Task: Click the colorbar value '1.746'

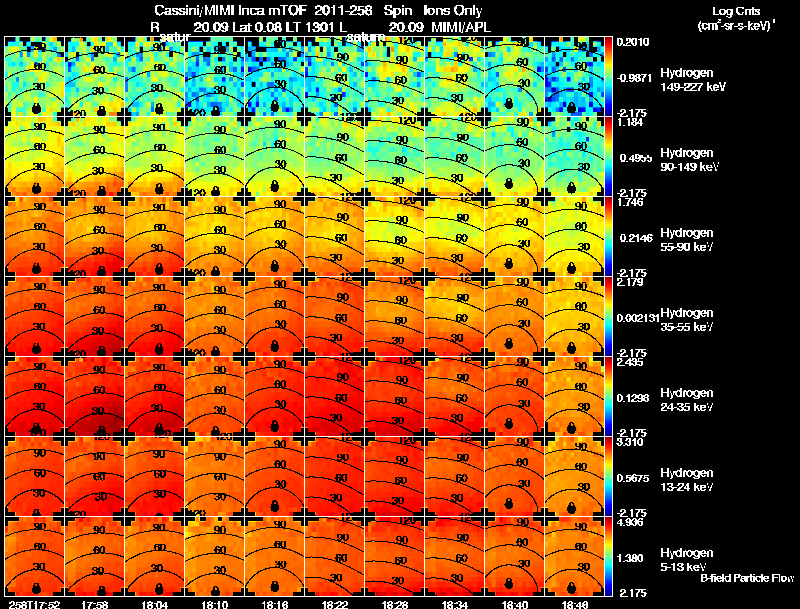Action: (x=630, y=202)
